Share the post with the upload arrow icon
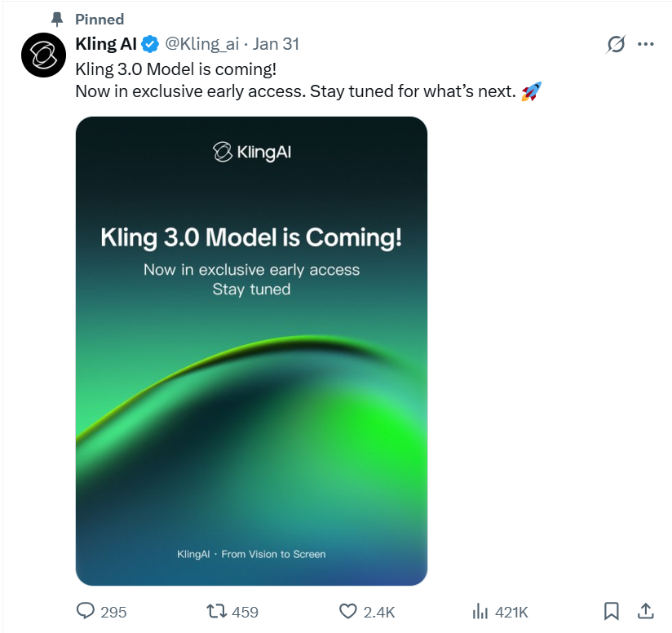 coord(645,610)
